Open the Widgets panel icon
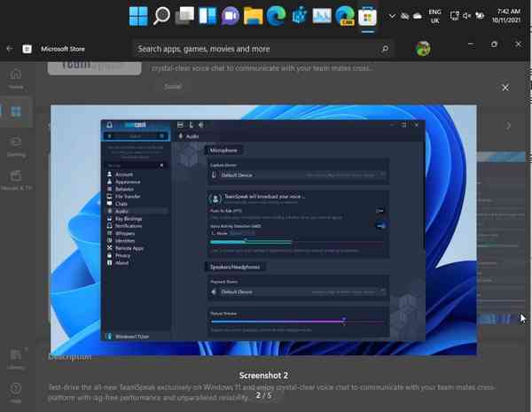 [x=207, y=16]
